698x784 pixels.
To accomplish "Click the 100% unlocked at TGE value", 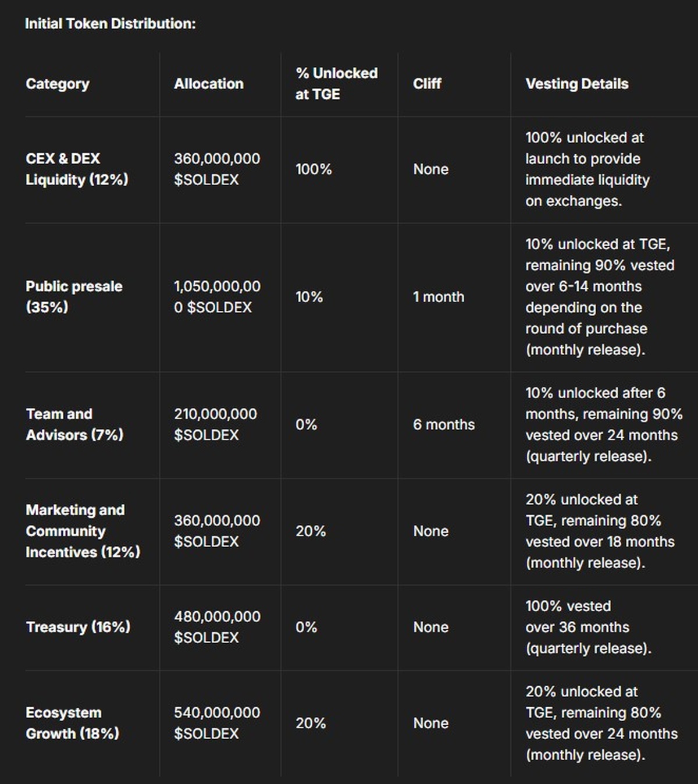I will (314, 169).
